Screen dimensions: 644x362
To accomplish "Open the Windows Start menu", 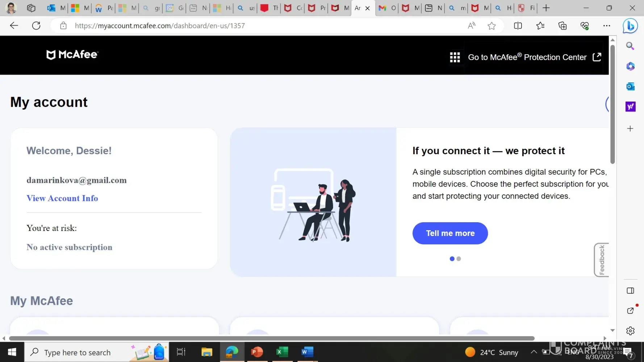I will coord(12,352).
